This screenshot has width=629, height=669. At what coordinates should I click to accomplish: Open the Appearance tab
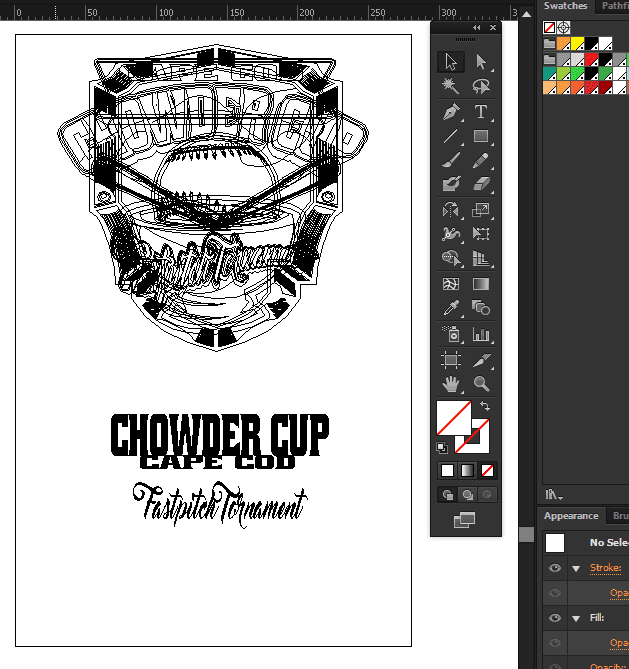click(571, 516)
